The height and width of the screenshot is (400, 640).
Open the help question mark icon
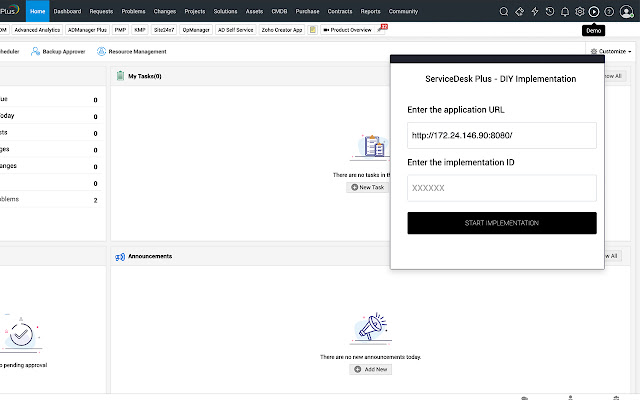click(x=609, y=11)
